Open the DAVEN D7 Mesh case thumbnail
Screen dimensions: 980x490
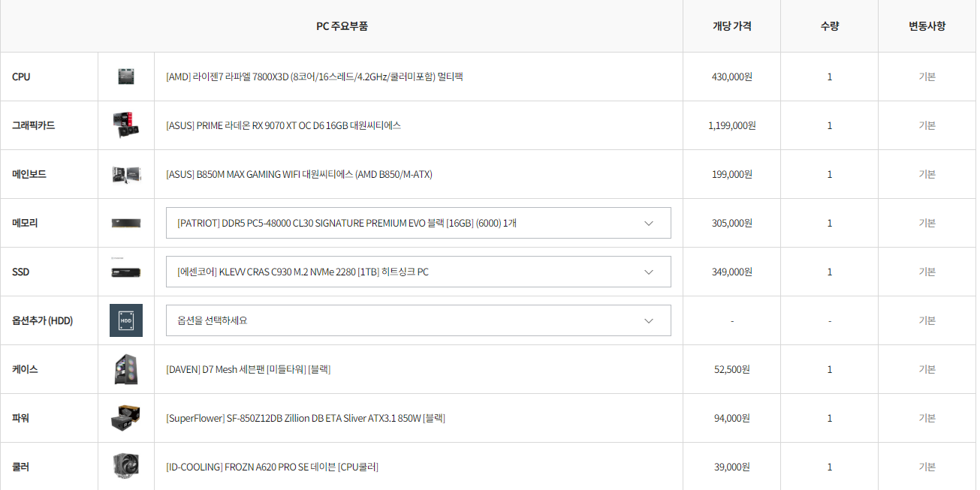point(125,369)
